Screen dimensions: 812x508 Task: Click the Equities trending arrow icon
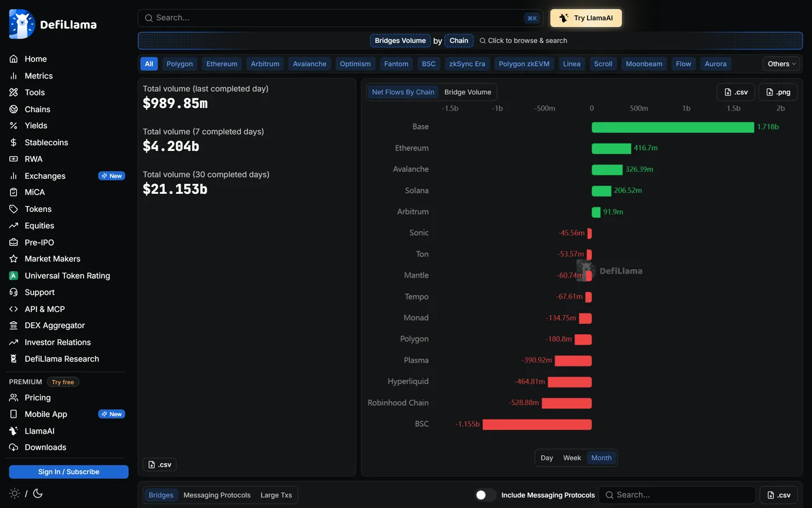point(13,226)
